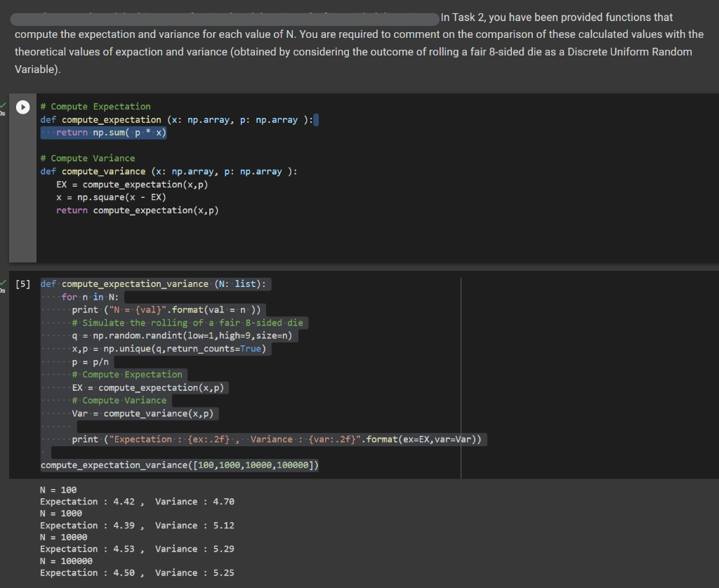Click the 'print ("Expectation : {ex:.2f}' line
The image size is (719, 588).
coord(277,439)
